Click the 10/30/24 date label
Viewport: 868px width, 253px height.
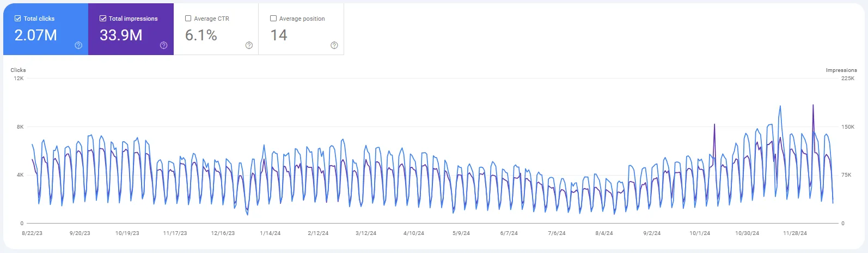(747, 233)
